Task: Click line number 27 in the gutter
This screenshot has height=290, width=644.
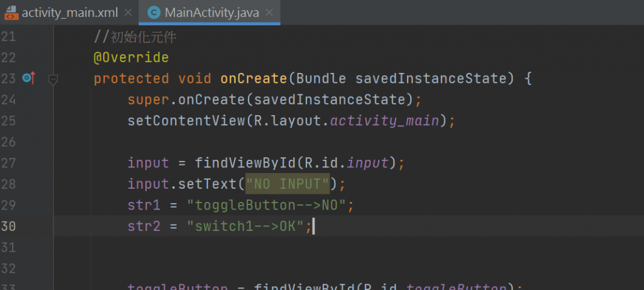Action: [x=8, y=163]
